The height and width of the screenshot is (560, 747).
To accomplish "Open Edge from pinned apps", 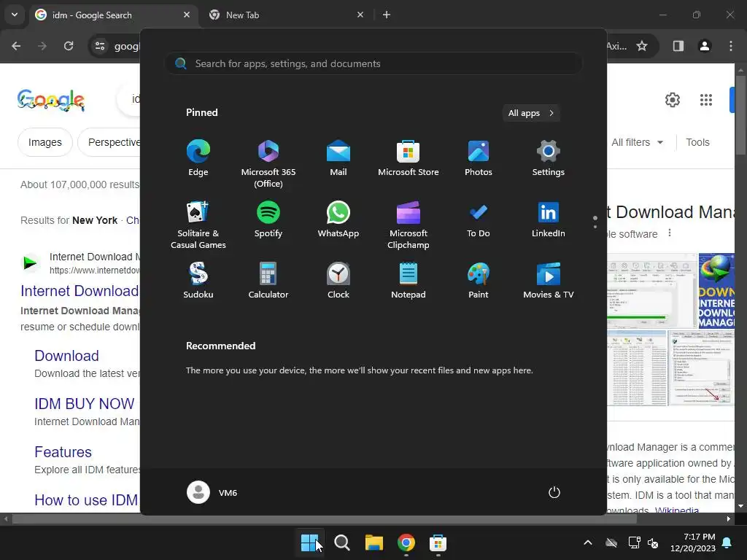I will click(x=198, y=158).
